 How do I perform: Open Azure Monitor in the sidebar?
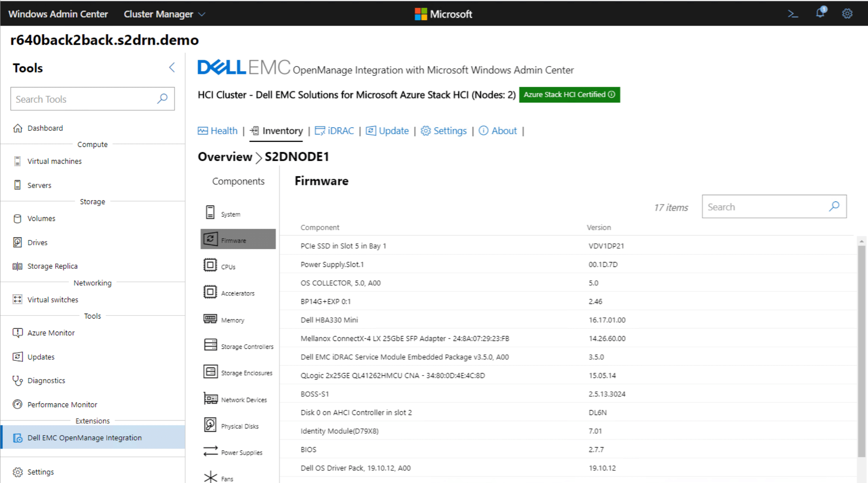(93, 333)
